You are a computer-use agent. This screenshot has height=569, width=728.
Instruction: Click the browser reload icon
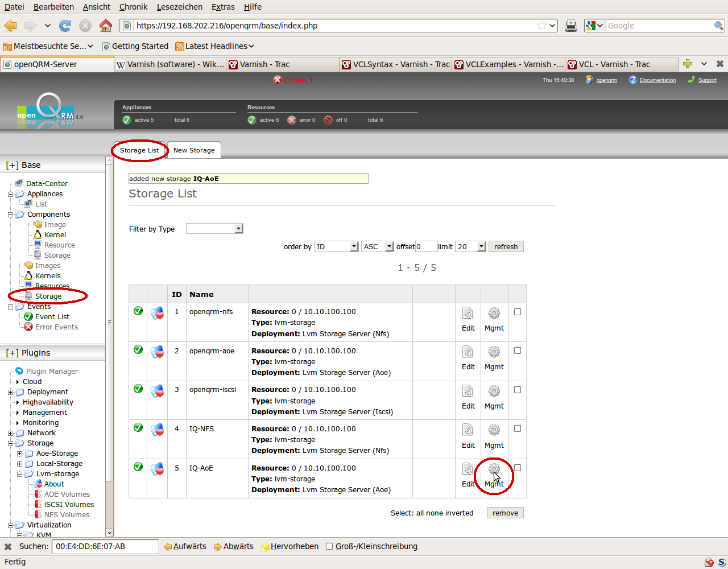pos(65,26)
